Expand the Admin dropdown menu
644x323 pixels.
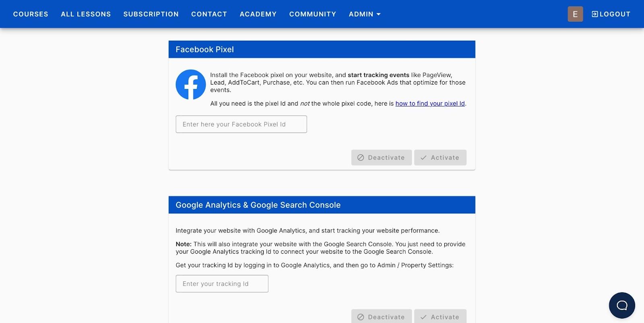pyautogui.click(x=364, y=14)
